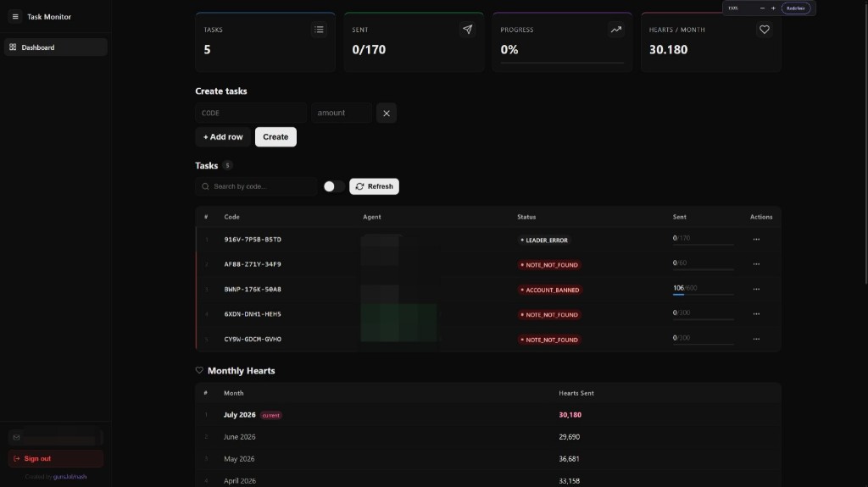This screenshot has height=487, width=868.
Task: Click the hamburger menu icon beside Task Monitor
Action: point(15,17)
